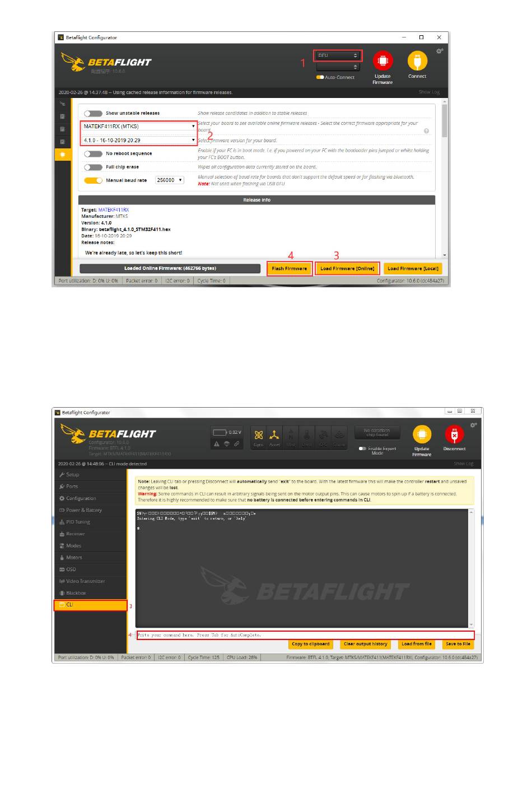Image resolution: width=532 pixels, height=789 pixels.
Task: Open the dropdown below the DFU port selector
Action: click(x=338, y=67)
